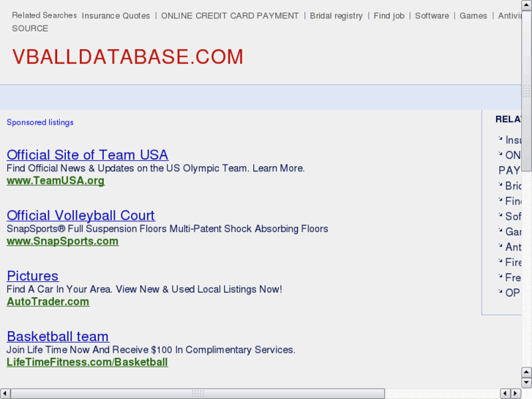The height and width of the screenshot is (399, 532).
Task: Click the arrow bullet beside Sof sidebar item
Action: pos(501,215)
